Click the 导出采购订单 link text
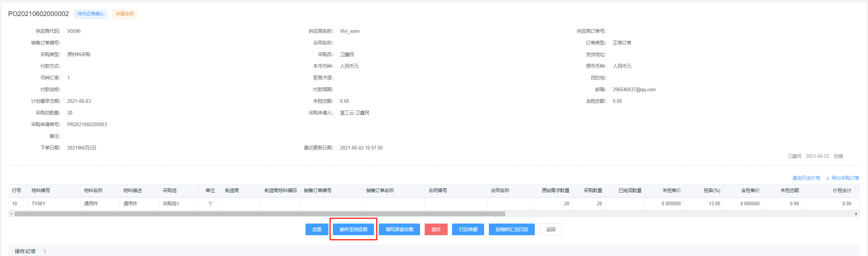The image size is (868, 256). click(845, 178)
